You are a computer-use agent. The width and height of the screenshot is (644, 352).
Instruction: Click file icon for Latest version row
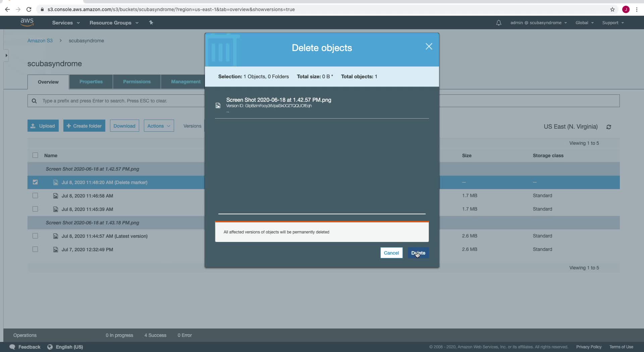tap(56, 236)
